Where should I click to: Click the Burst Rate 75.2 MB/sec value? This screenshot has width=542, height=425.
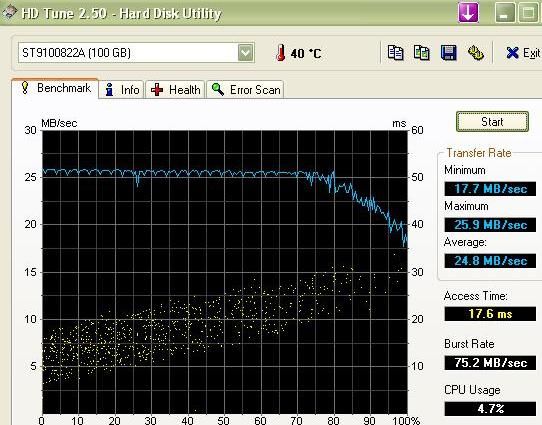(490, 363)
